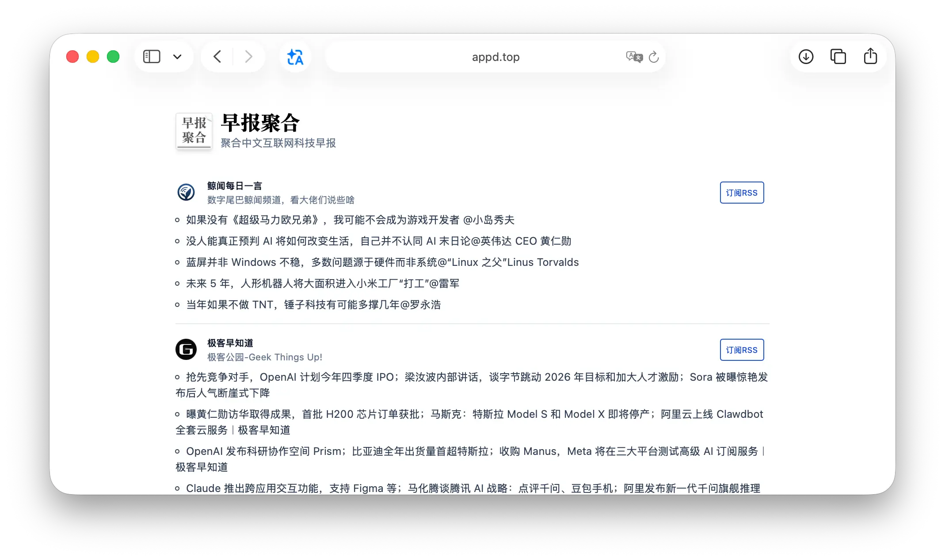945x560 pixels.
Task: Subscribe to RSS for 鲸闻每日一言
Action: pyautogui.click(x=742, y=193)
